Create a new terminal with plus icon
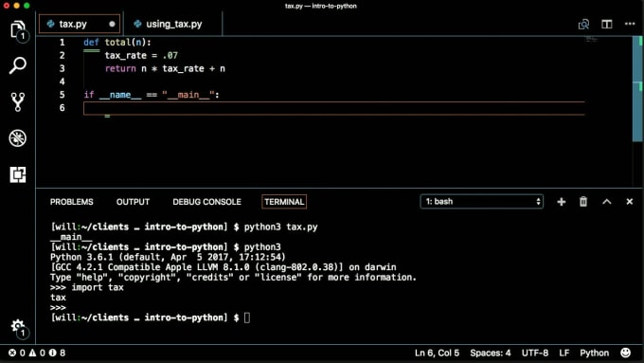 point(561,202)
